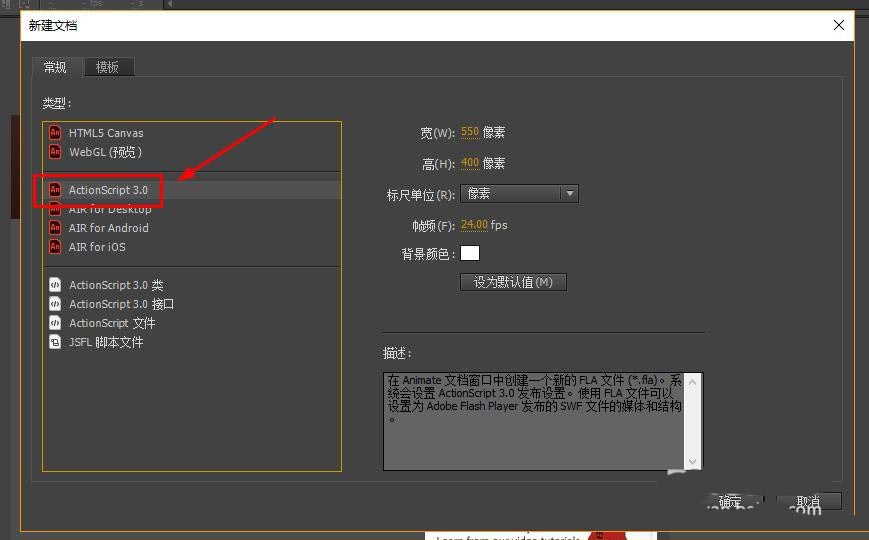Viewport: 869px width, 540px height.
Task: Pick JSFL 脚本文件 entry
Action: tap(106, 342)
